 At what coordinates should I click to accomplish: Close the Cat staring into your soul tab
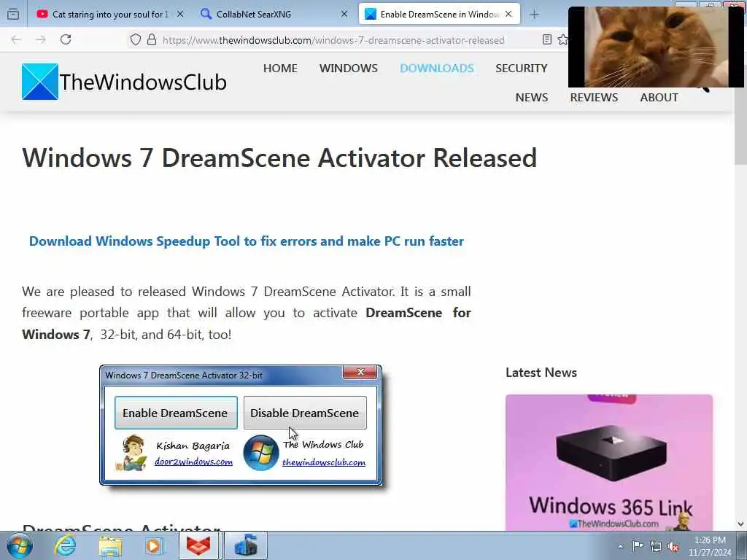point(180,15)
